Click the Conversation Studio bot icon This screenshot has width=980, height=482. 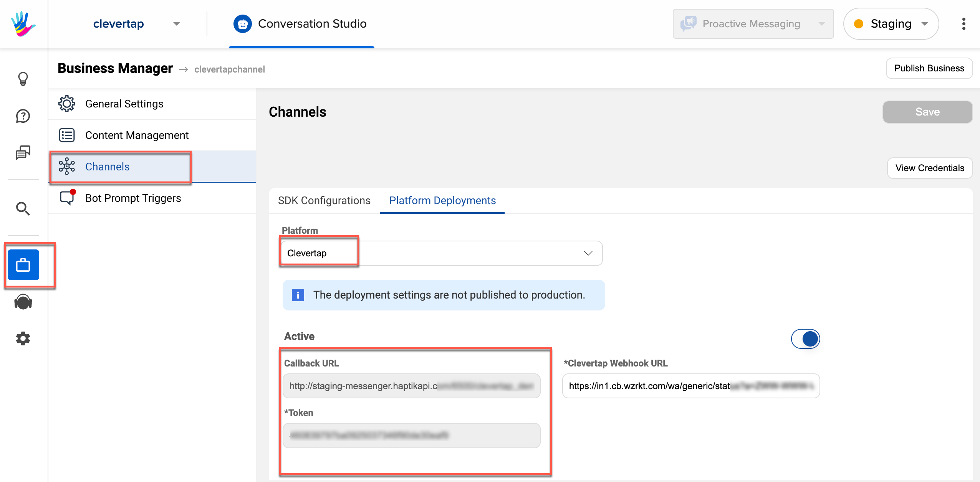(x=243, y=24)
